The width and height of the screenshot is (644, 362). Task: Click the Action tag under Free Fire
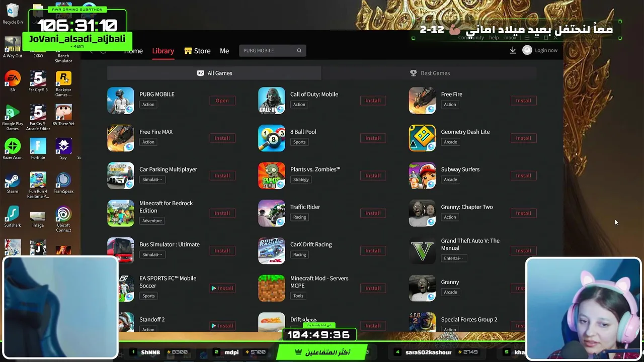tap(450, 105)
